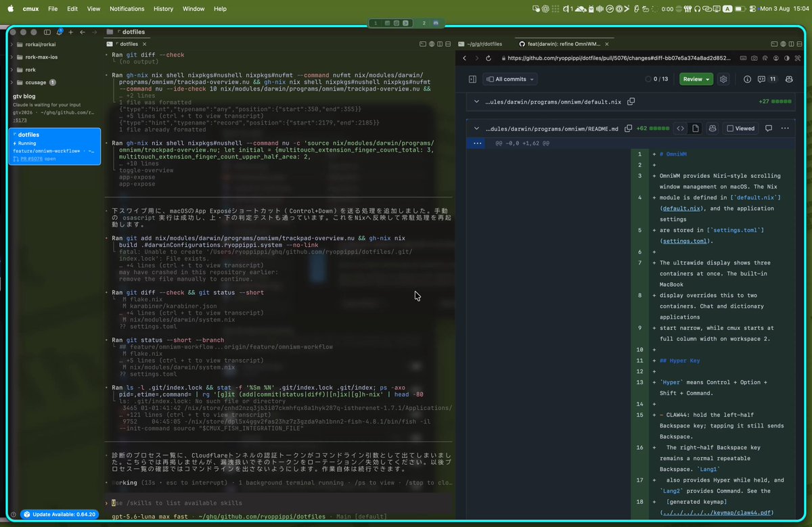Open the ChatGPT menu bar icon
The width and height of the screenshot is (812, 527).
point(545,9)
